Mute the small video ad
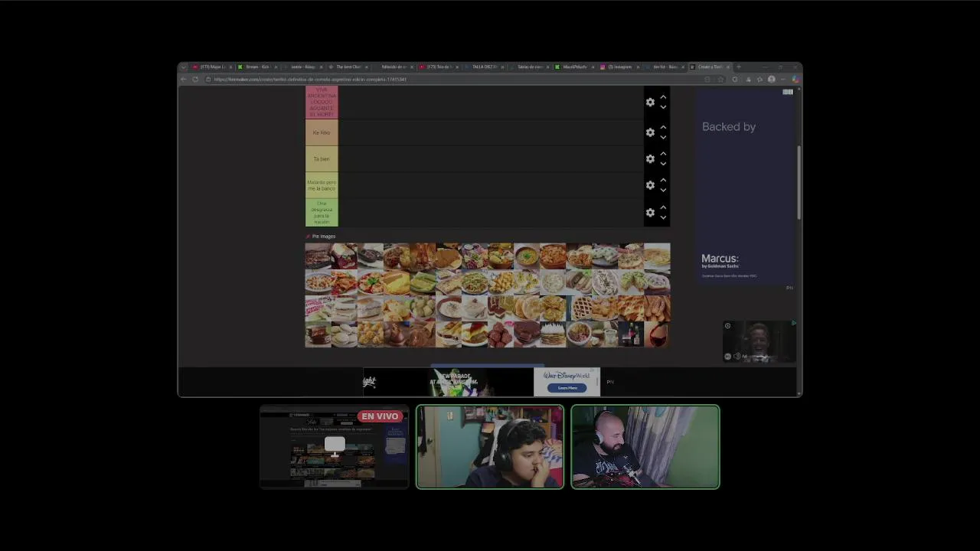This screenshot has width=980, height=551. point(737,356)
